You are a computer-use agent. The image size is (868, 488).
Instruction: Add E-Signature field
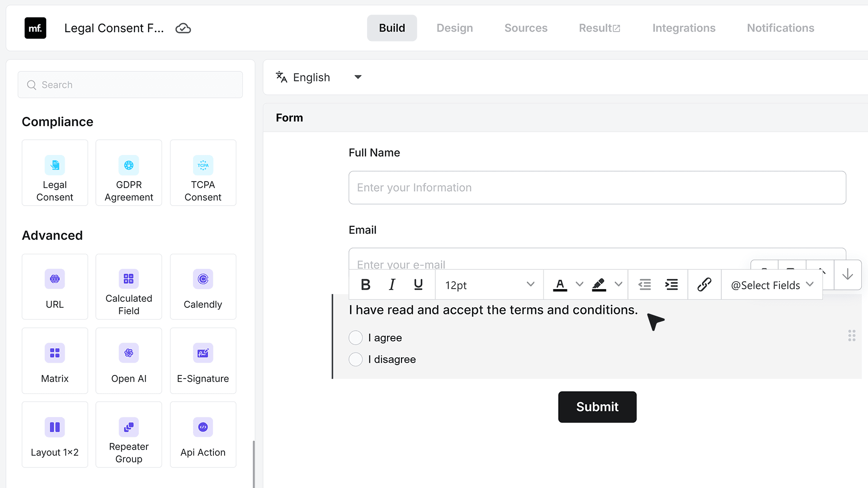203,361
